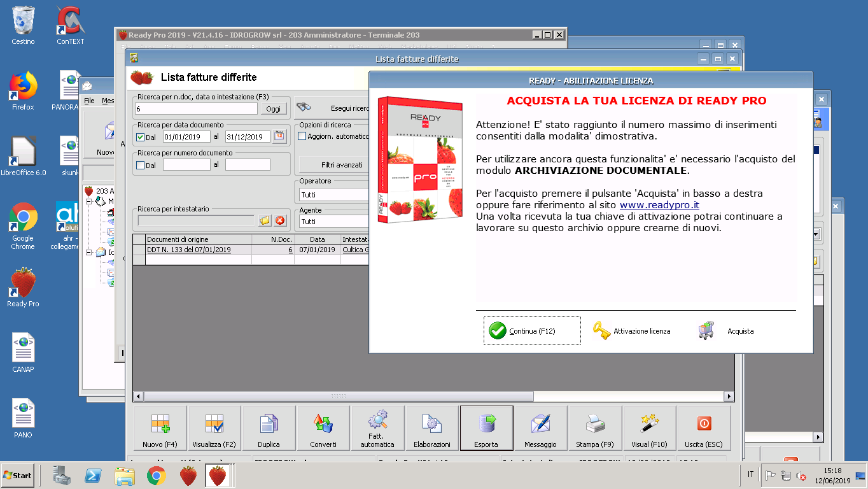This screenshot has height=489, width=868.
Task: Collapse second tree node with envelope icon
Action: 90,253
